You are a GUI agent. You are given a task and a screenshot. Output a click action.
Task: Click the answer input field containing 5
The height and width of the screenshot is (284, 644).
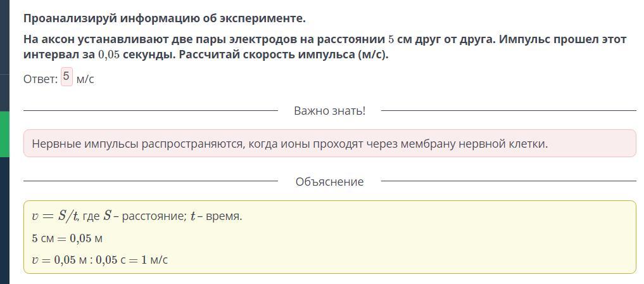(x=66, y=77)
